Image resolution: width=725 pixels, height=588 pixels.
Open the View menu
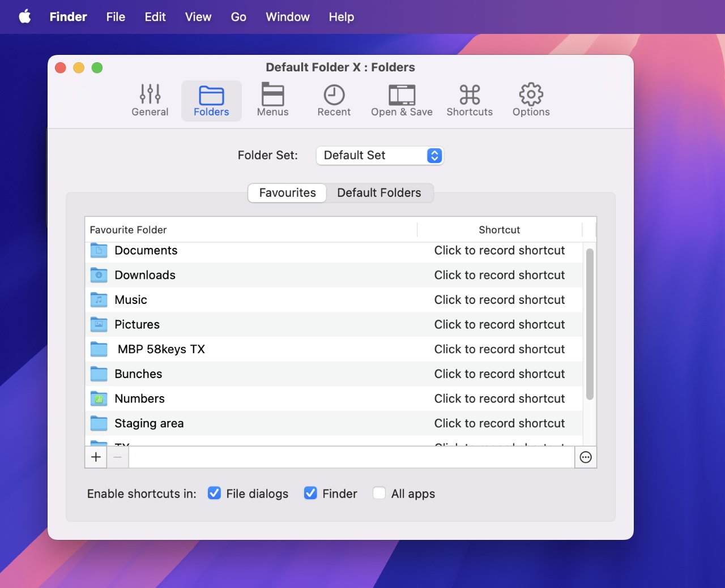tap(198, 17)
